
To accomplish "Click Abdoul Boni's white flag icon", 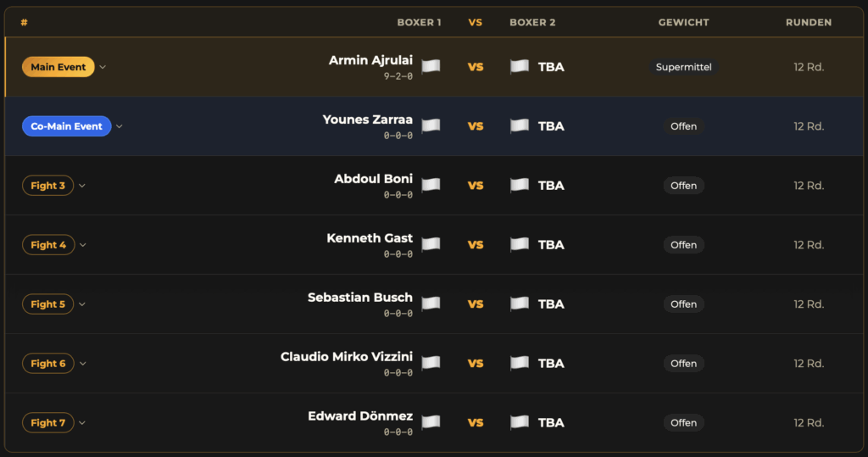I will (431, 185).
